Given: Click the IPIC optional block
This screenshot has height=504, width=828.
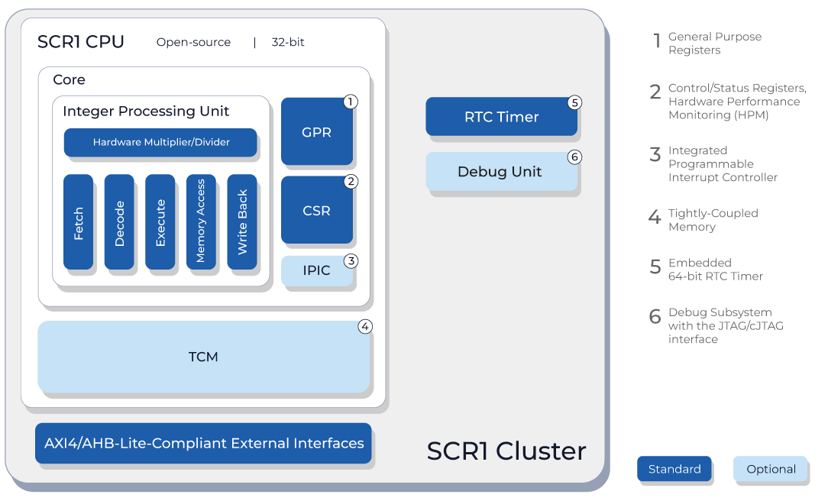Looking at the screenshot, I should tap(317, 271).
